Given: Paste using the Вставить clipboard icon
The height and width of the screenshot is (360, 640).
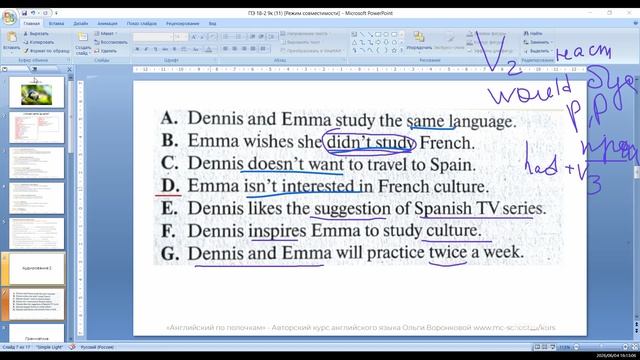Looking at the screenshot, I should [x=11, y=38].
